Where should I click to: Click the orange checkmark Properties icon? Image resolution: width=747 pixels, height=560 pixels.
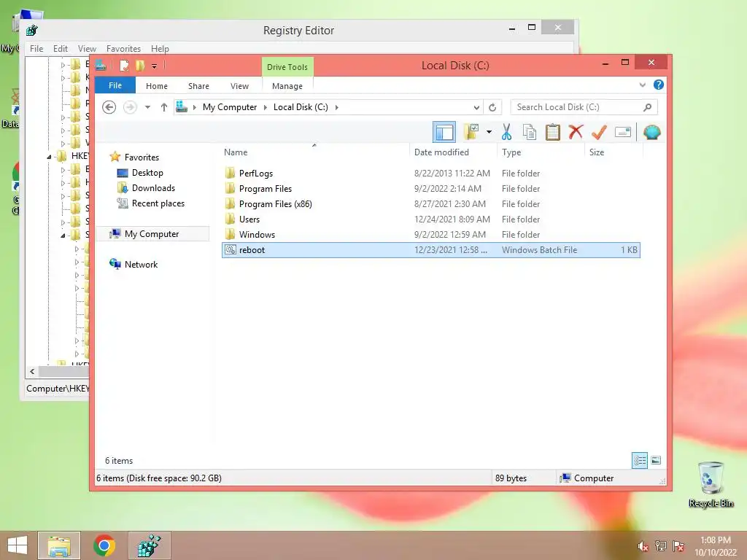599,132
